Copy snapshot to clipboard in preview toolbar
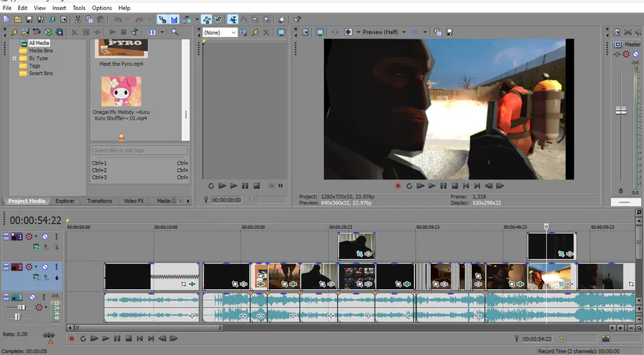644x355 pixels. (x=438, y=32)
